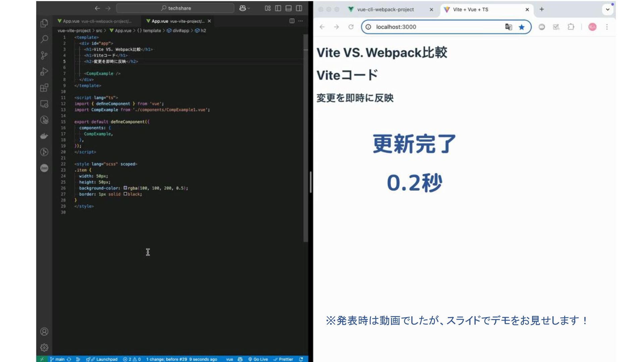The image size is (644, 362).
Task: Open Copilot dropdown chevron in title bar
Action: tap(249, 8)
